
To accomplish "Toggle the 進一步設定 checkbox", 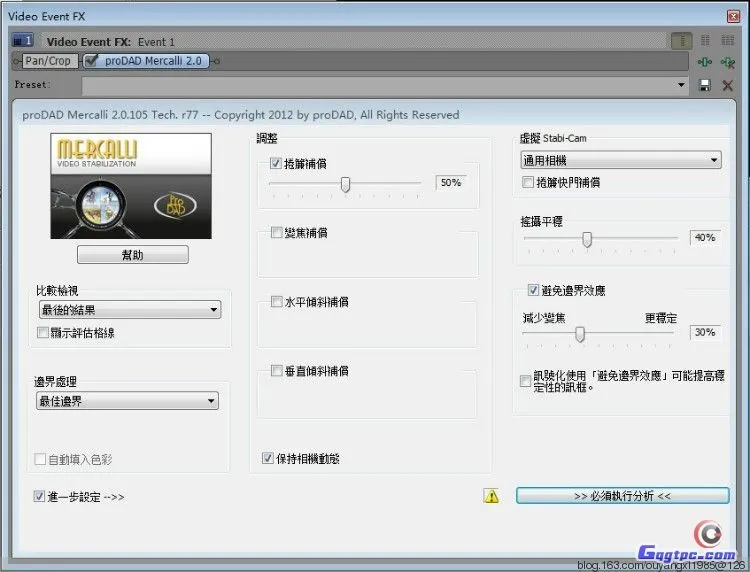I will [39, 496].
